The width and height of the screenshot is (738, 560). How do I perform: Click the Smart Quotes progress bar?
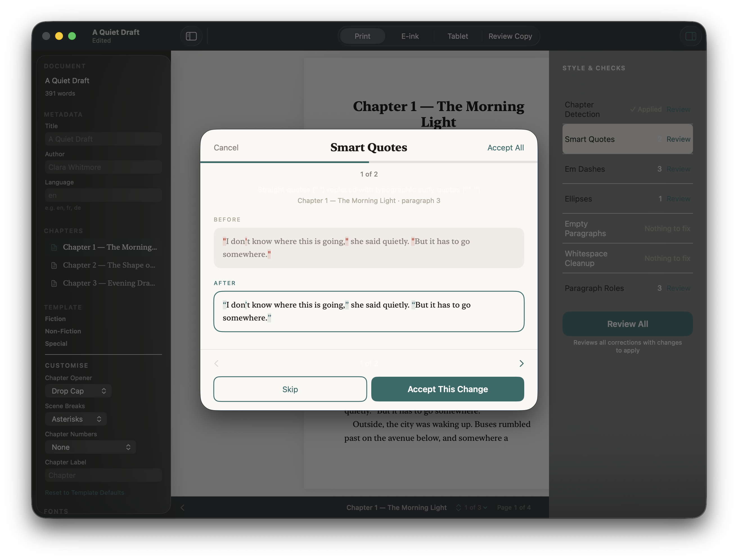tap(369, 162)
